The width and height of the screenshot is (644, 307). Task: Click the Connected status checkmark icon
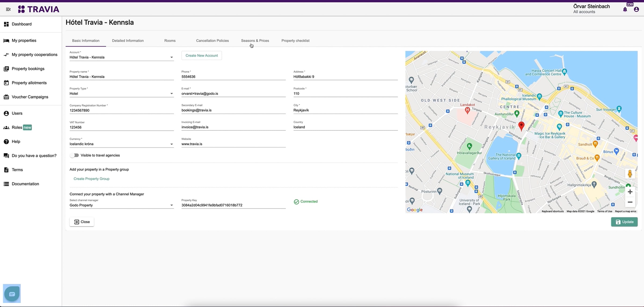tap(296, 202)
